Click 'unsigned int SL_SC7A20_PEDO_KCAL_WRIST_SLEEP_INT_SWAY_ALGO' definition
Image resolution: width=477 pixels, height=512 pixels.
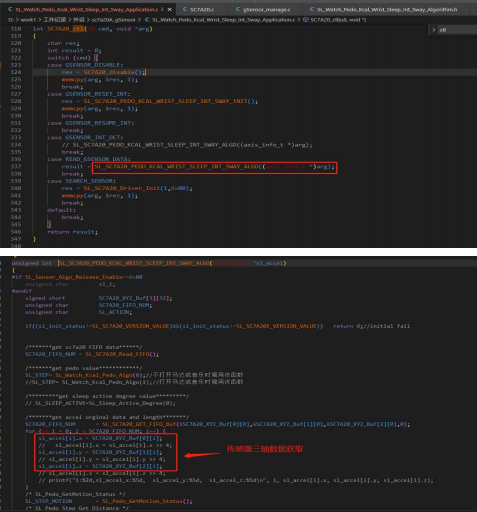149,263
